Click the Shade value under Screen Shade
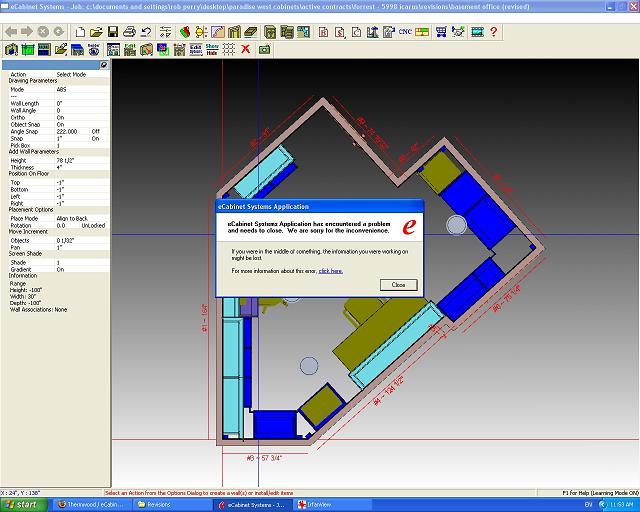Screen dimensions: 640x512 [82, 263]
